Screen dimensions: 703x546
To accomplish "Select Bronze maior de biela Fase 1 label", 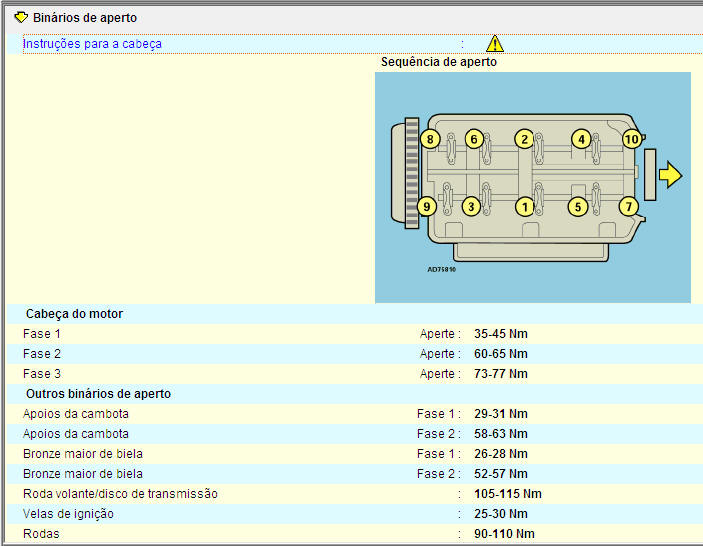I will (x=83, y=454).
